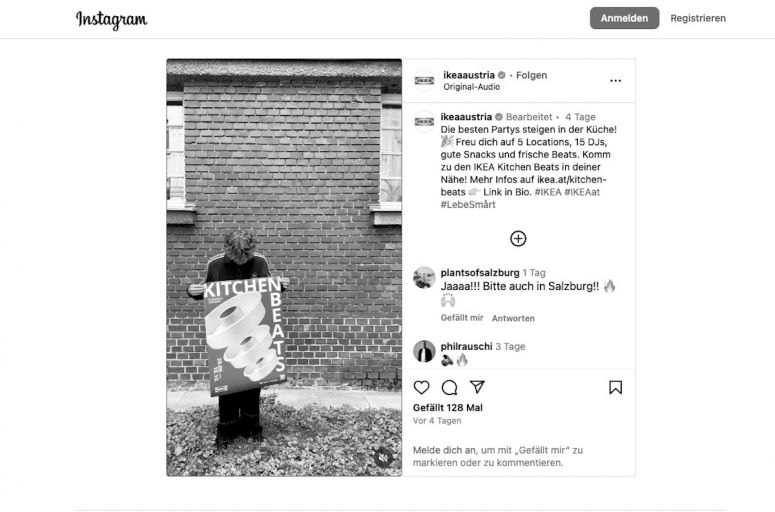775x512 pixels.
Task: Play the Kitchen Beats video post
Action: 284,267
